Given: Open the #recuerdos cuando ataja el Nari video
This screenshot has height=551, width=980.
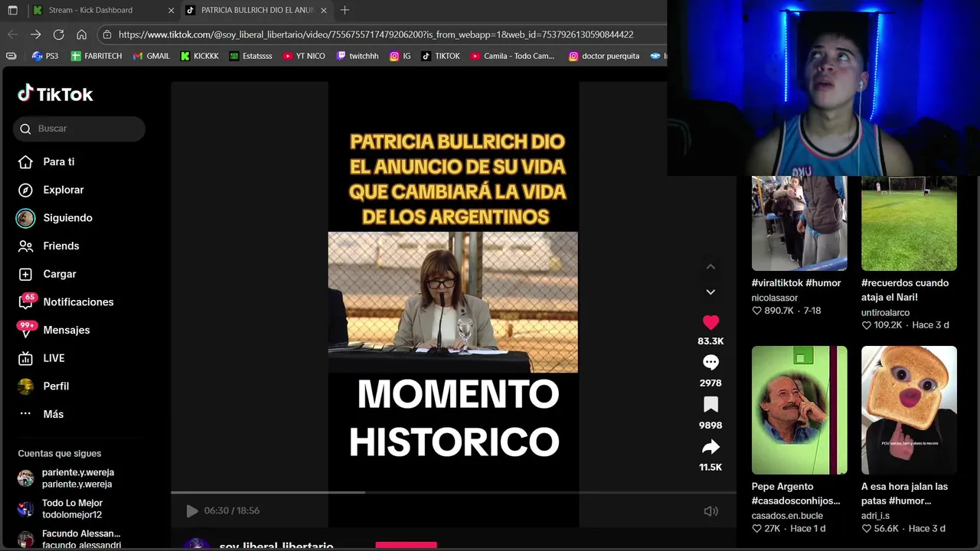Looking at the screenshot, I should (909, 223).
